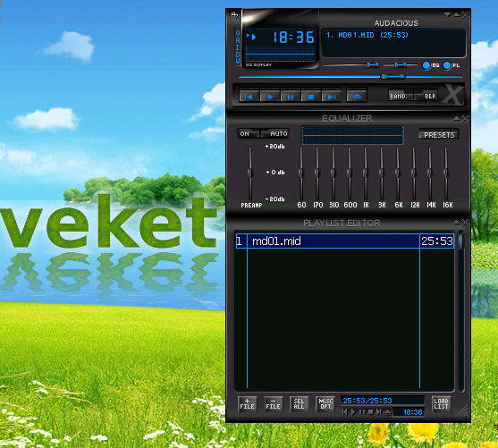This screenshot has height=448, width=498.
Task: Shade the main window with the up-arrow
Action: pos(457,14)
